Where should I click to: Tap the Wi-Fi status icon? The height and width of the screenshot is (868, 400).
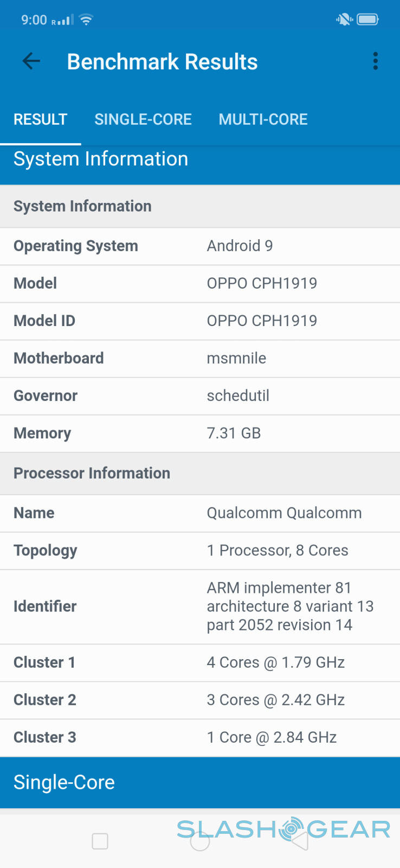[x=86, y=20]
